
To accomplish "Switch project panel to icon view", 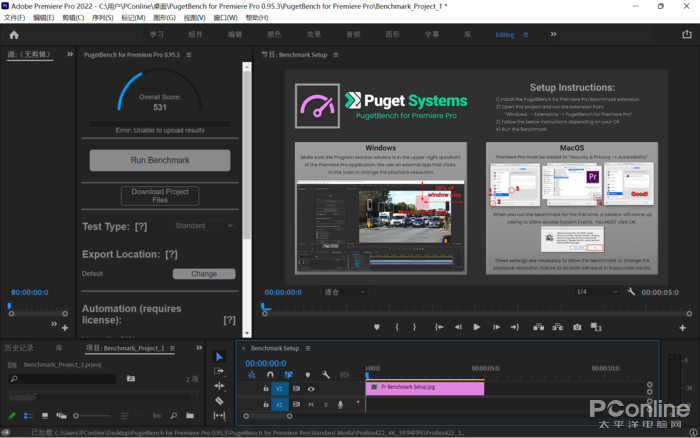I will click(45, 416).
